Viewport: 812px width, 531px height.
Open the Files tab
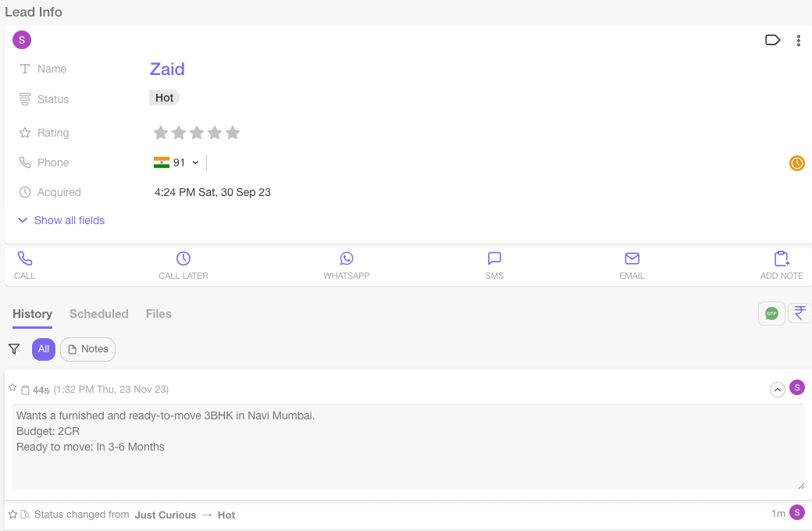(158, 314)
